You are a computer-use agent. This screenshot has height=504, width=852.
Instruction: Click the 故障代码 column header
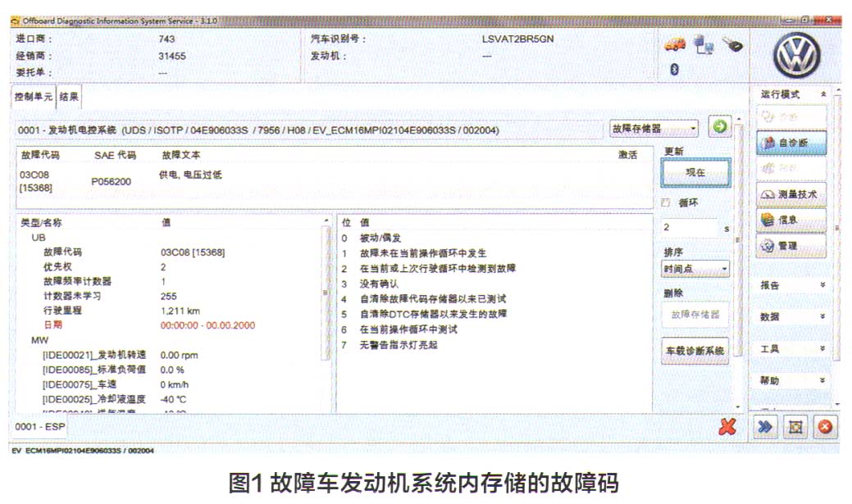pyautogui.click(x=40, y=155)
